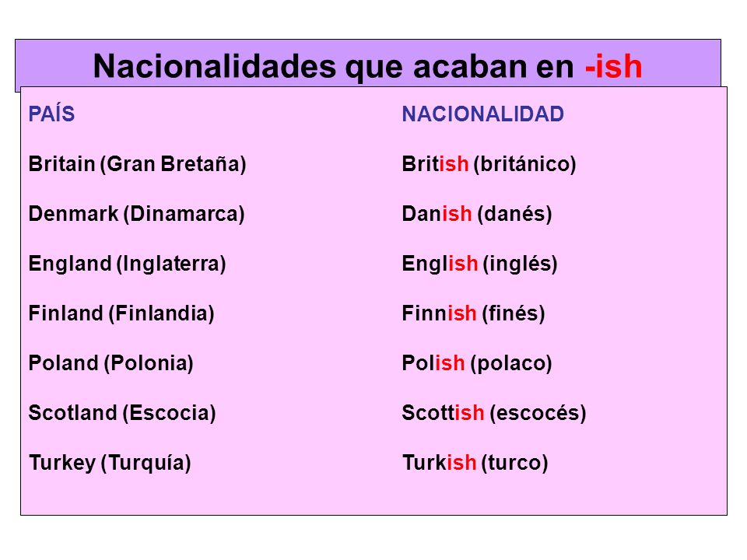Select the 'Scotland (Escocia)' entry

click(122, 413)
